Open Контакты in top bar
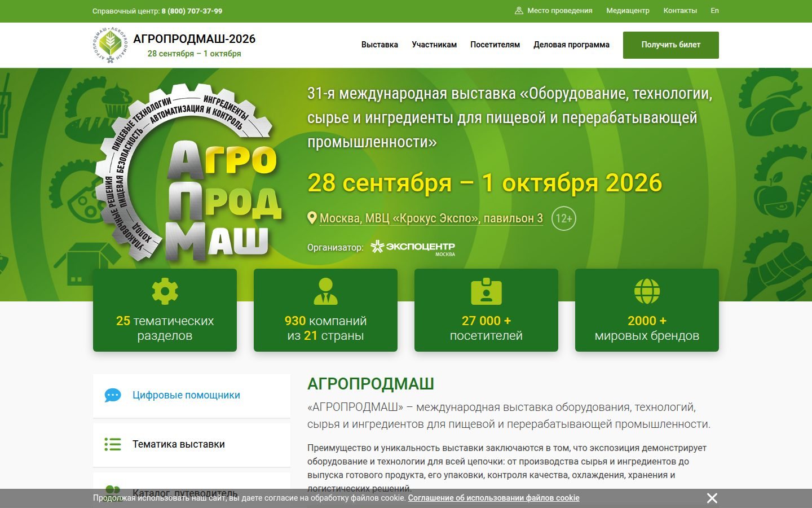This screenshot has width=812, height=508. tap(680, 11)
